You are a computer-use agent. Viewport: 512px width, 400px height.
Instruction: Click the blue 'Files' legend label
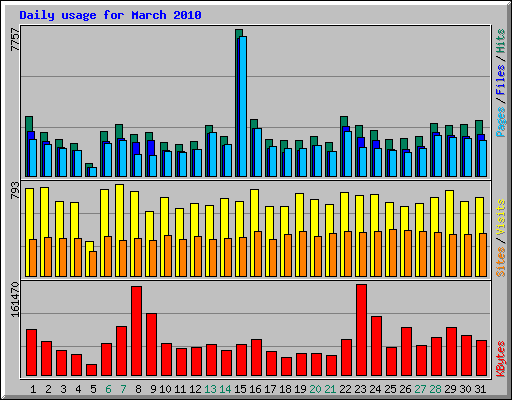[501, 79]
